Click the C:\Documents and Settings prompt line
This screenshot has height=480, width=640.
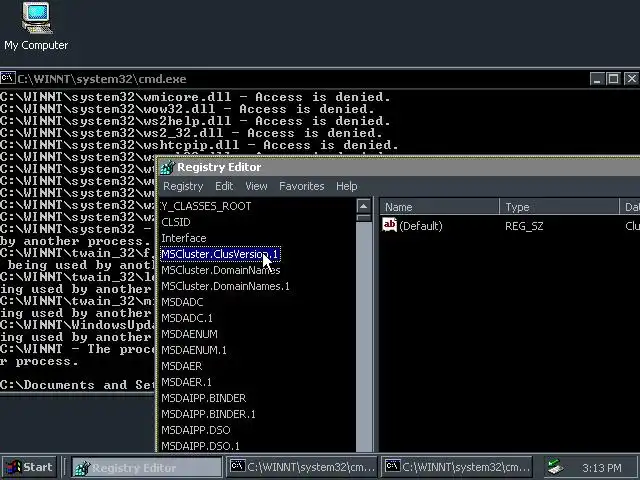[x=78, y=385]
